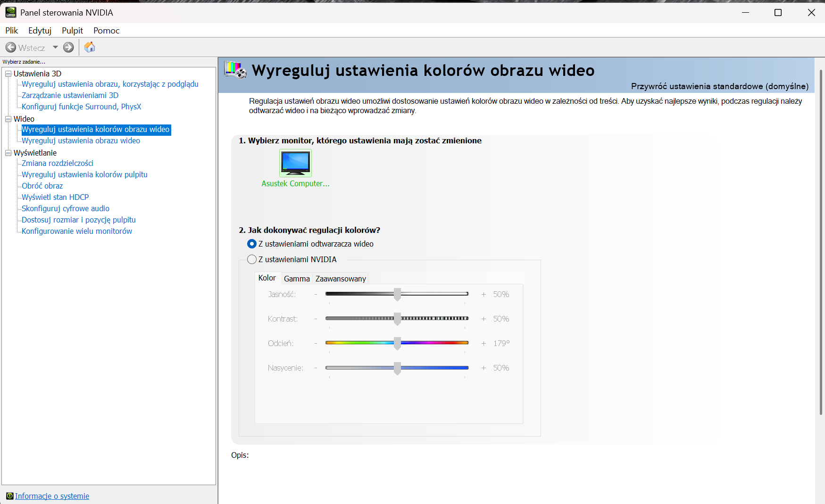Select the Asustek Computer monitor icon
The height and width of the screenshot is (504, 825).
point(295,163)
